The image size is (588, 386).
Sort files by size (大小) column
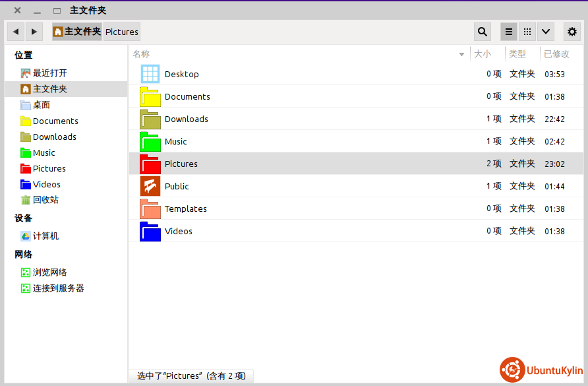(483, 54)
